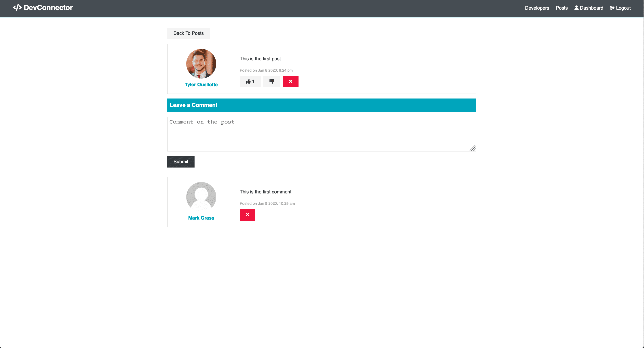
Task: Open Tyler Ouellette profile name link
Action: (201, 85)
